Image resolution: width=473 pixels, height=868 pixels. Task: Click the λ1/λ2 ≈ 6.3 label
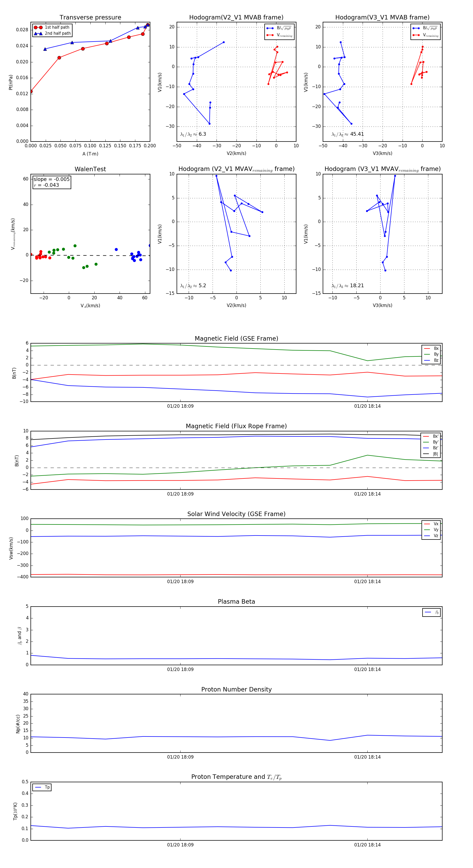(193, 134)
